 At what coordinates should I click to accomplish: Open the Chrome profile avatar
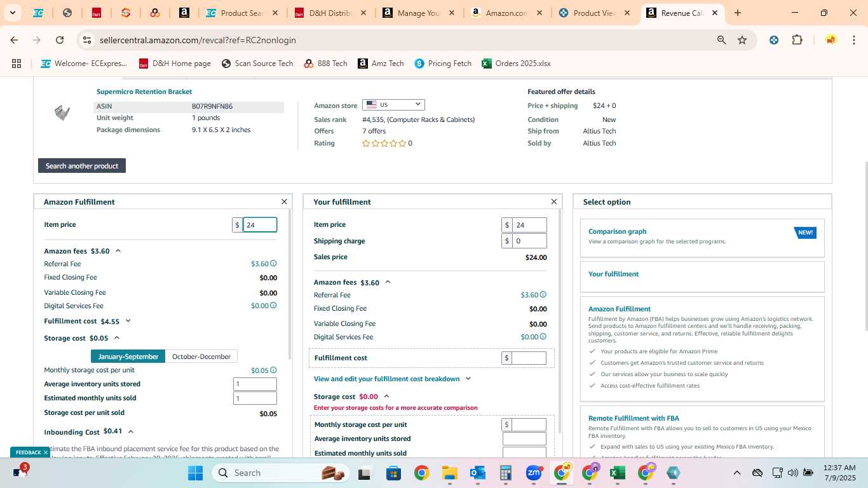pyautogui.click(x=831, y=40)
